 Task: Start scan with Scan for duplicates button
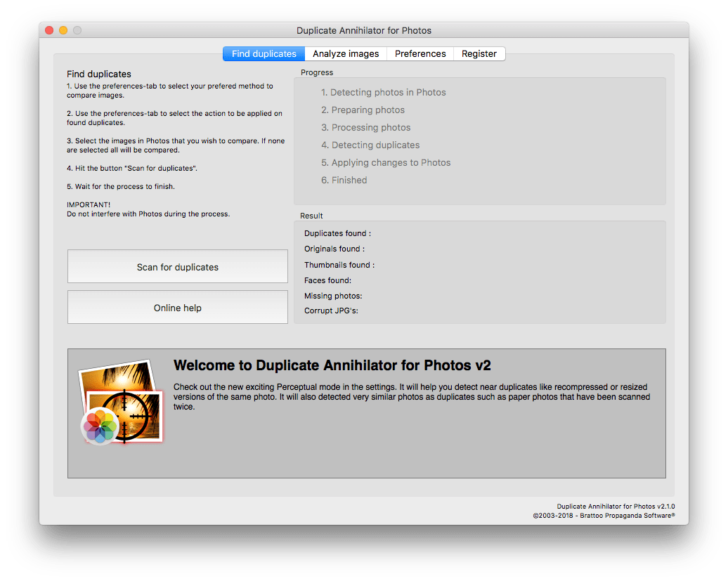[x=177, y=267]
